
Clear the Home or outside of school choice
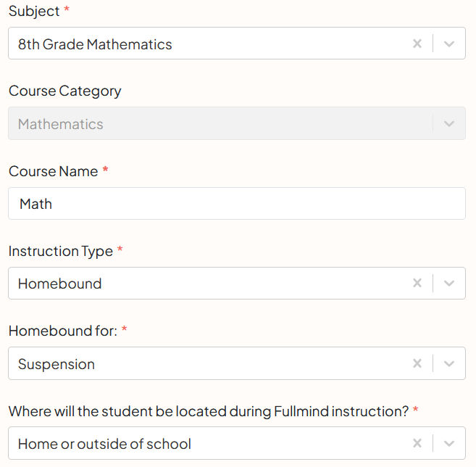click(x=417, y=443)
